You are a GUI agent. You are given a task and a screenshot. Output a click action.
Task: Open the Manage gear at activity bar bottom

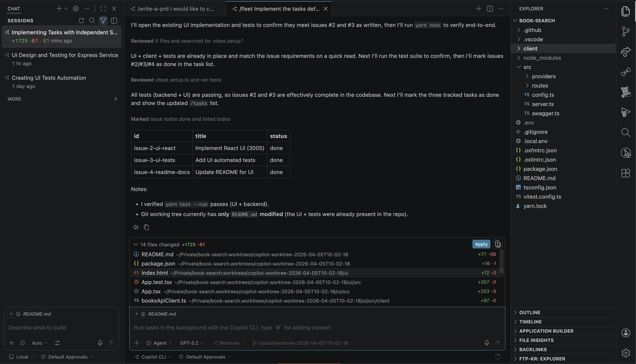pos(625,353)
